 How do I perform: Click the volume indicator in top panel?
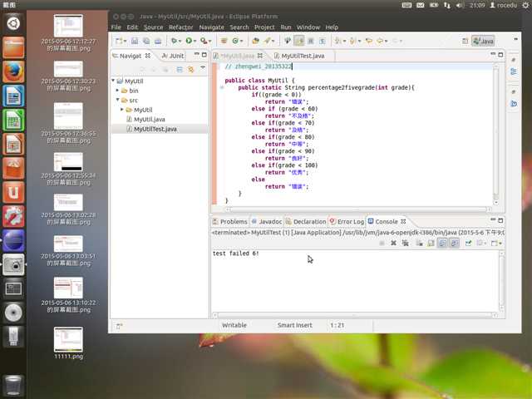coord(460,5)
